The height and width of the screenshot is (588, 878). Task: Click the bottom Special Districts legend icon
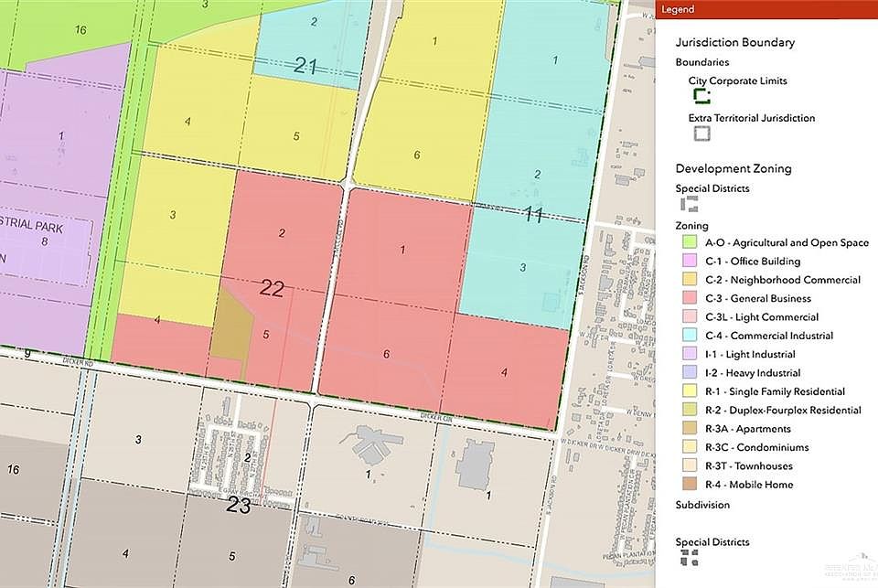pyautogui.click(x=690, y=558)
